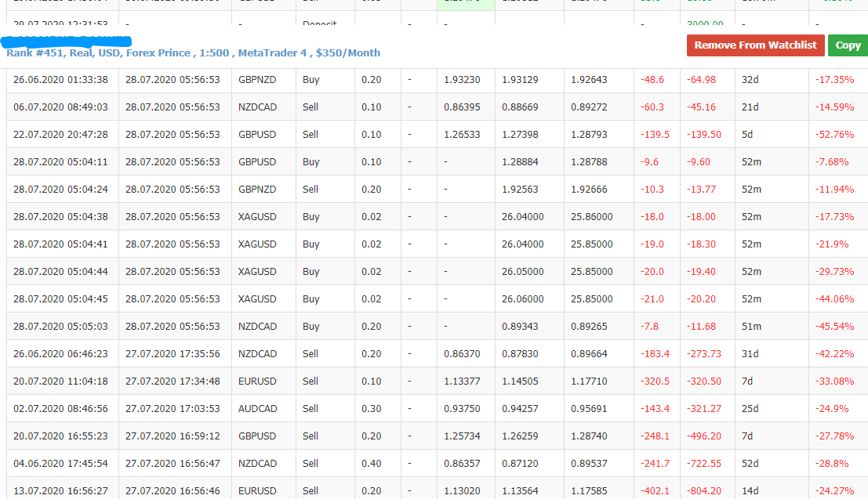Click the open price 1.13377
This screenshot has width=868, height=499.
tap(462, 381)
